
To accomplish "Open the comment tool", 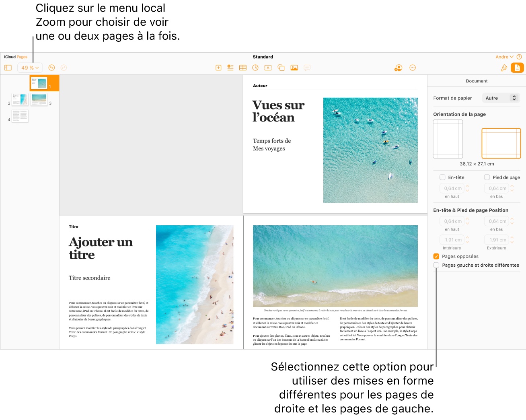I will pos(307,68).
